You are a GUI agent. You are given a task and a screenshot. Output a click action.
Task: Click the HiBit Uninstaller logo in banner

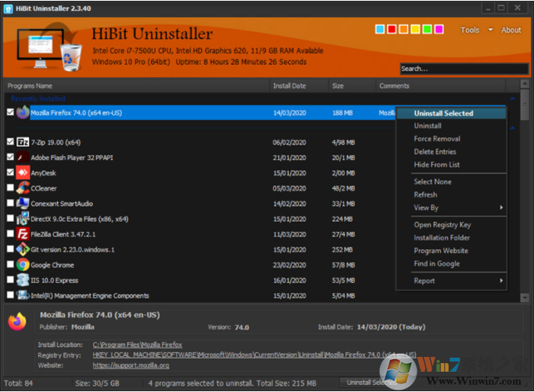(49, 48)
